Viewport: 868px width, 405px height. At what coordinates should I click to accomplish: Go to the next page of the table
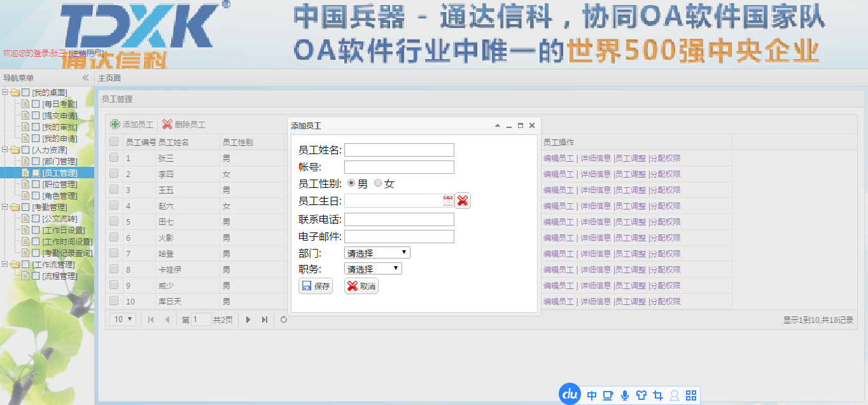tap(248, 320)
